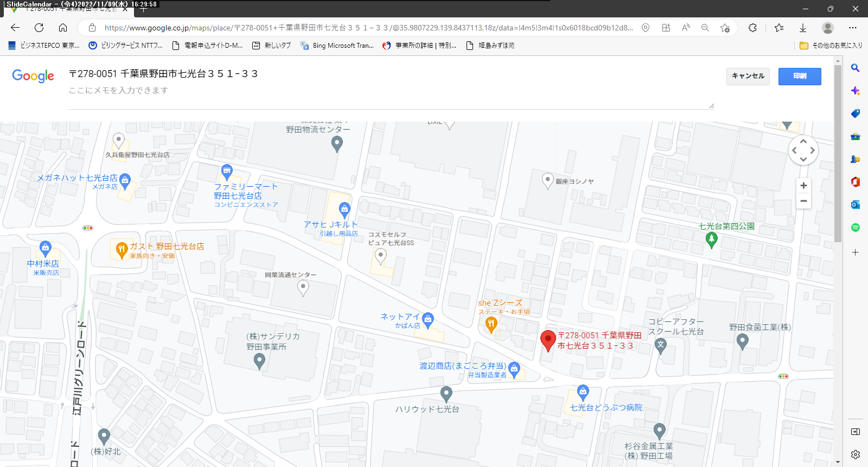Select she'Zシーズ steak restaurant marker

tap(491, 325)
